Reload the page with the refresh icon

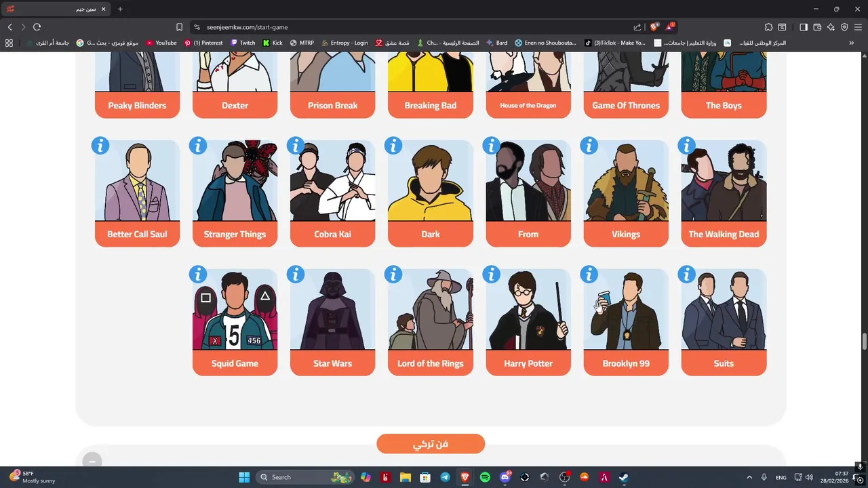click(37, 27)
